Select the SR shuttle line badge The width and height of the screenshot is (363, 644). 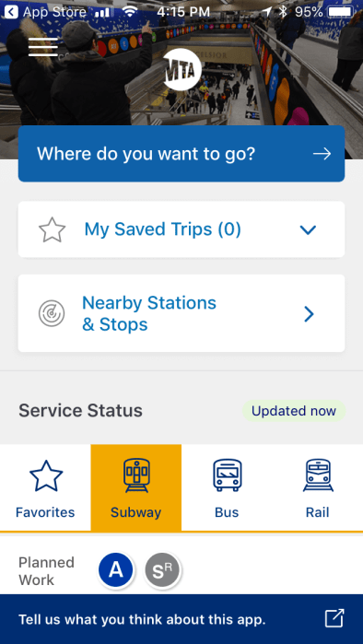click(x=162, y=570)
